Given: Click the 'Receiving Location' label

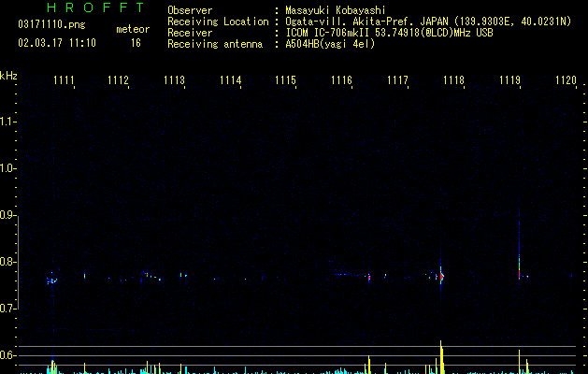Looking at the screenshot, I should (x=218, y=22).
